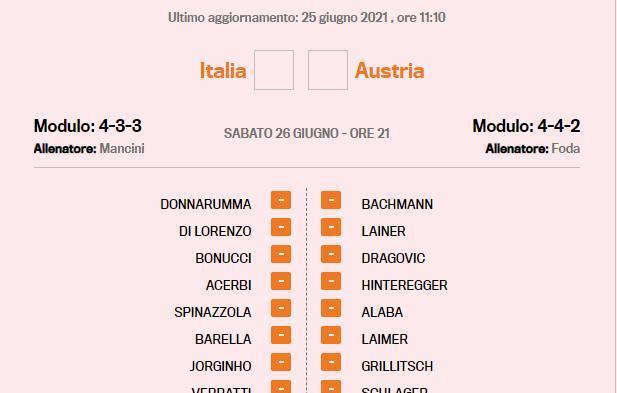Click orange rating badge next to Donnarumma
This screenshot has width=617, height=393.
[x=281, y=200]
